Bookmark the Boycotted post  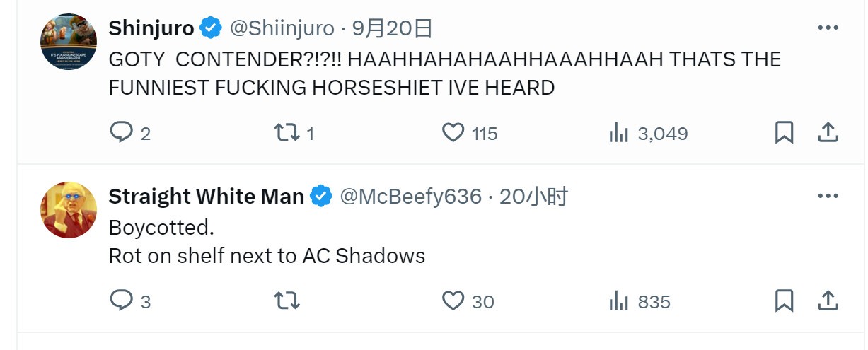(784, 301)
